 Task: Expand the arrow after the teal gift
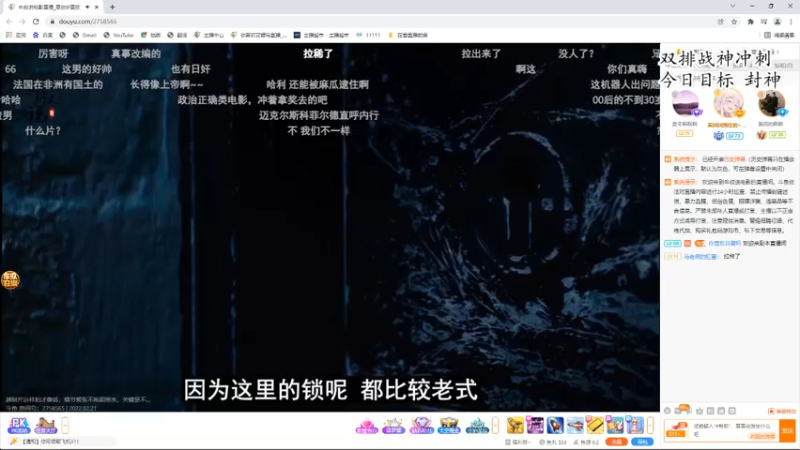495,425
